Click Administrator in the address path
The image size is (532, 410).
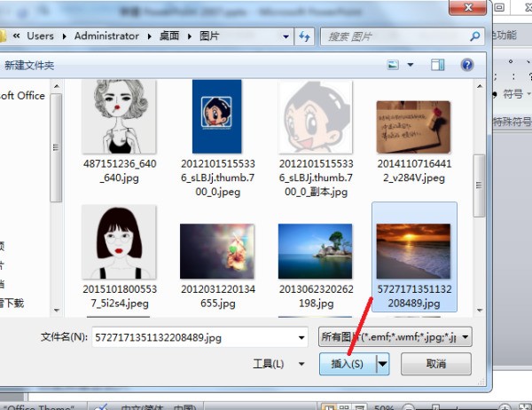(106, 36)
